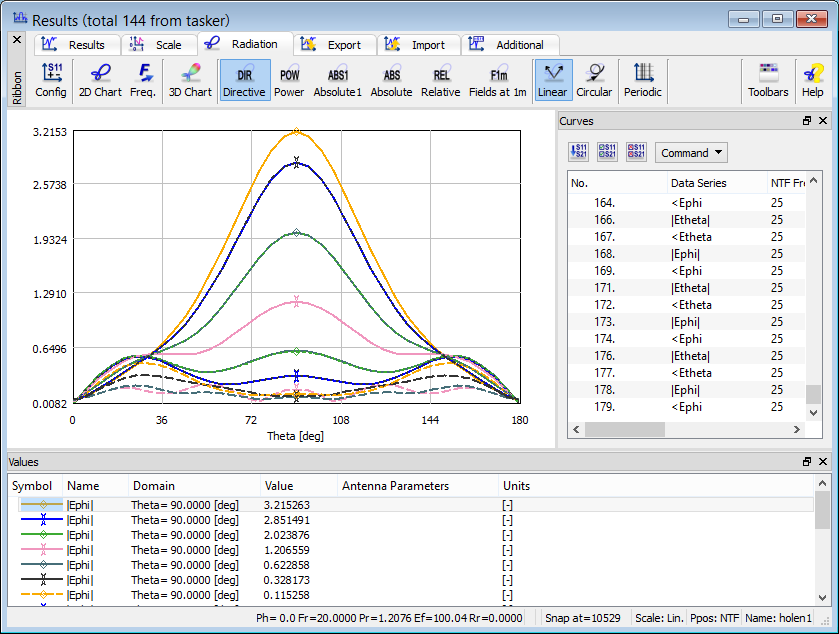Open the Command dropdown in Curves
The image size is (839, 634).
point(691,153)
